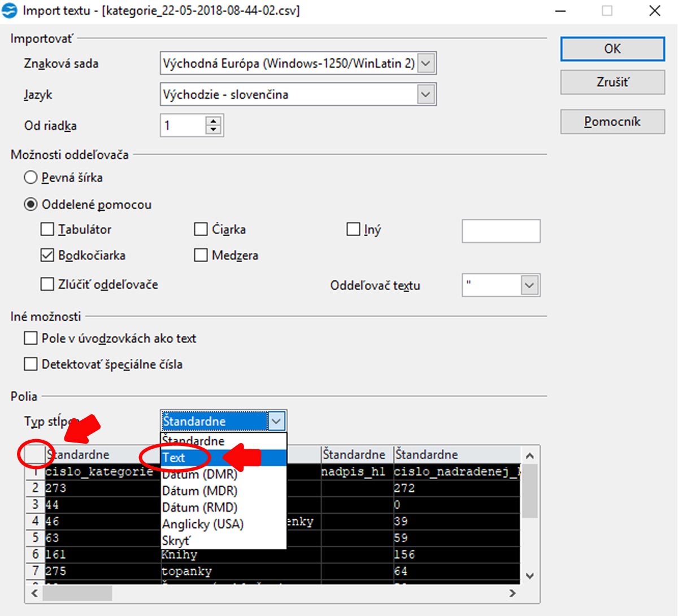Click first Štandardne column header
This screenshot has height=616, width=678.
(102, 454)
